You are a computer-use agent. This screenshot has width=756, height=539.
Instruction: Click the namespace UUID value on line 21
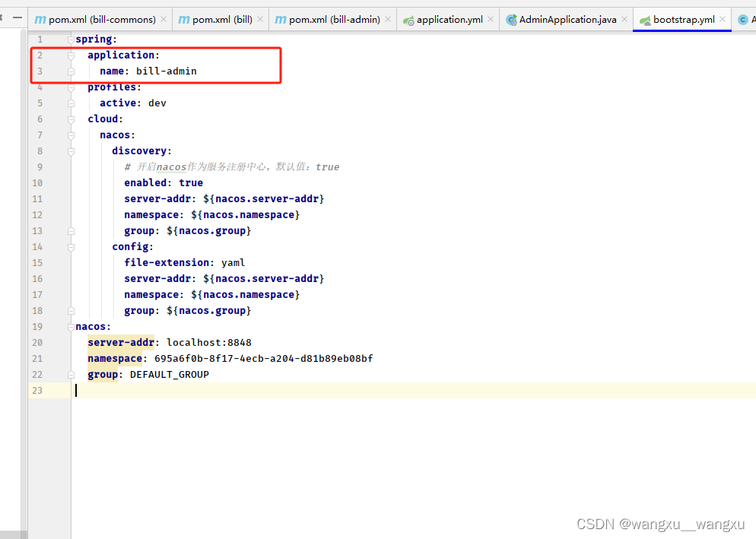coord(264,359)
